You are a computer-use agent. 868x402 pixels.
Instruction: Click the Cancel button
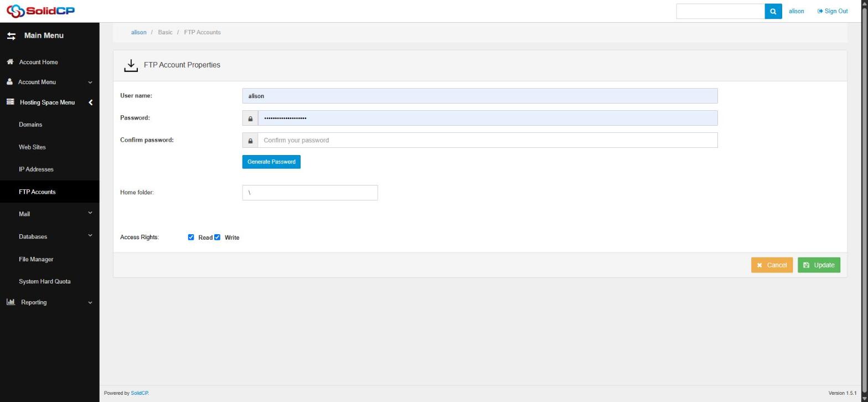tap(772, 265)
